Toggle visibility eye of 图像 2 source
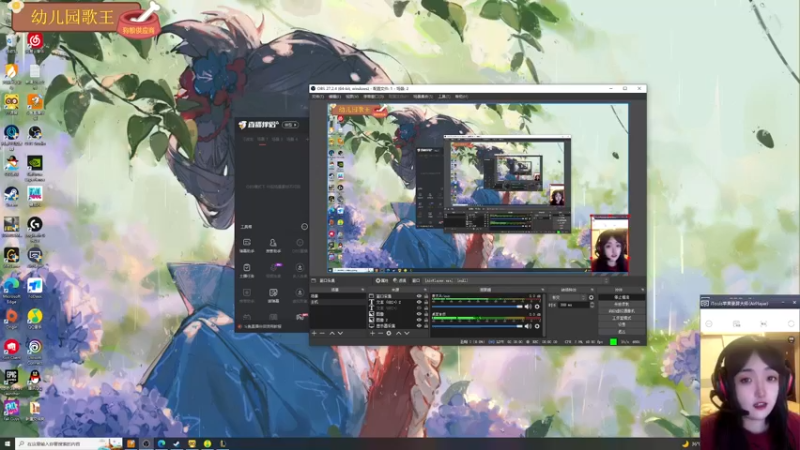 point(419,320)
